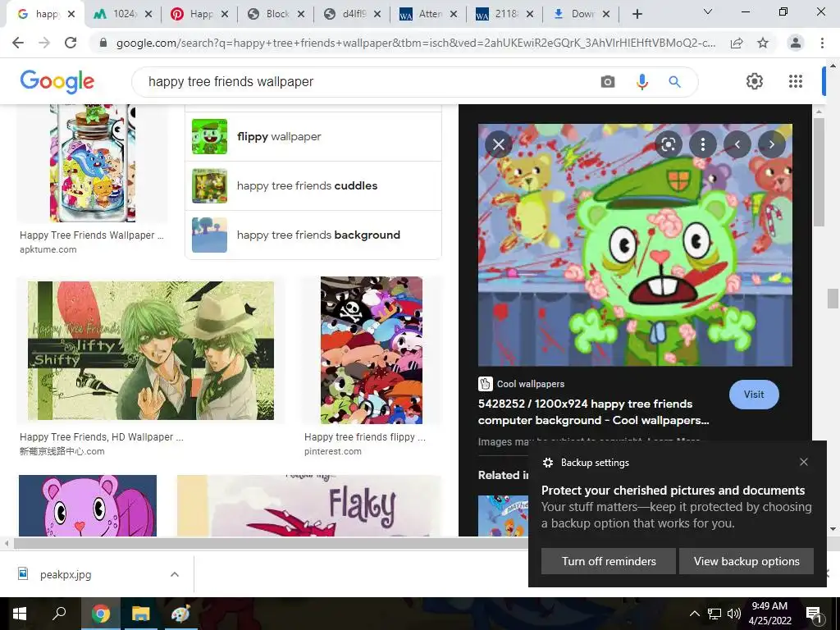Expand the peakpx.jpg download options chevron
The width and height of the screenshot is (840, 630).
pyautogui.click(x=174, y=574)
